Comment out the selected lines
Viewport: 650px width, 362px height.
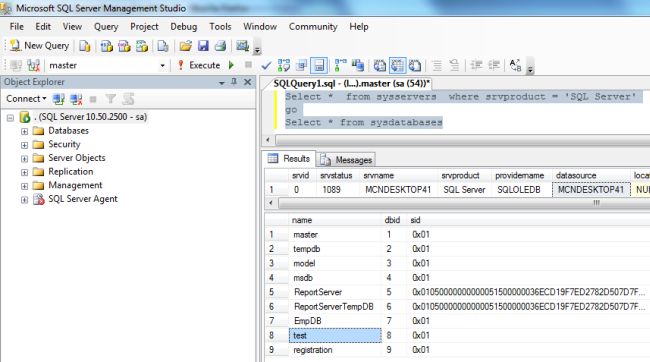[437, 65]
